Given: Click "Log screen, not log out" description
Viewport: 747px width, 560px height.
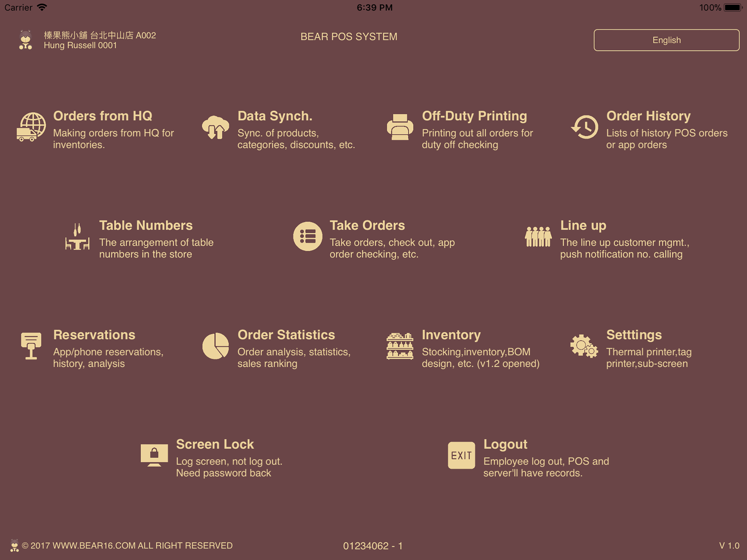Looking at the screenshot, I should (x=229, y=467).
